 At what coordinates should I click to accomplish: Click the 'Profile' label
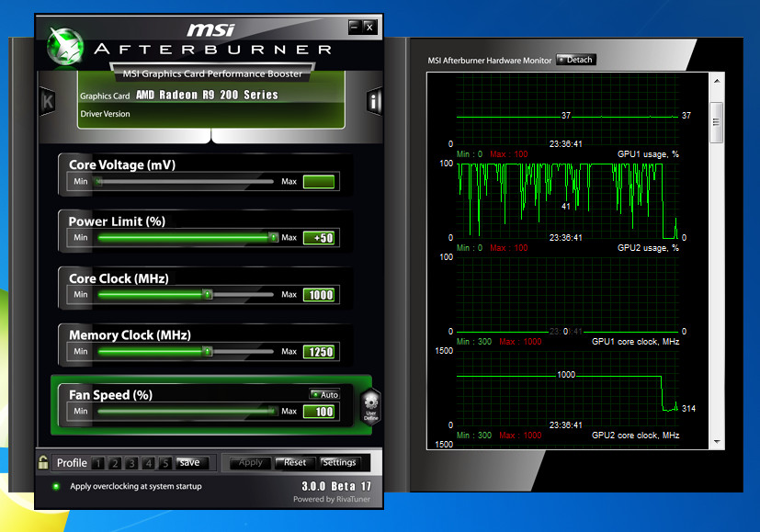pyautogui.click(x=72, y=463)
